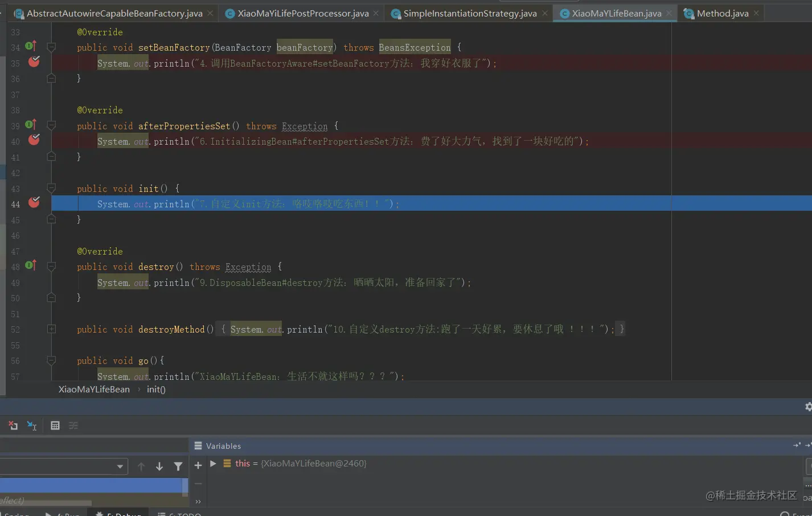
Task: Click the override gutter icon on line 39
Action: click(x=31, y=125)
